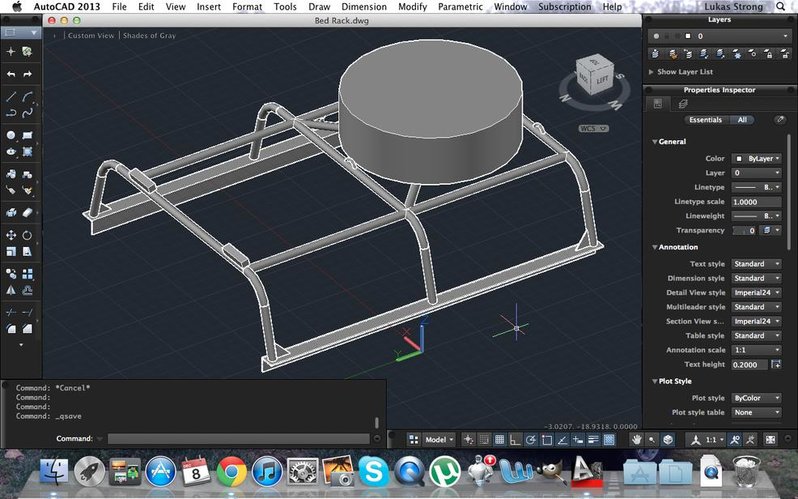This screenshot has width=798, height=499.
Task: Select the Rectangular Array tool
Action: (x=27, y=274)
